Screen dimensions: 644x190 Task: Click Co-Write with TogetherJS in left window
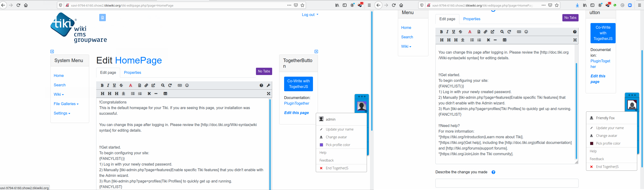point(298,84)
